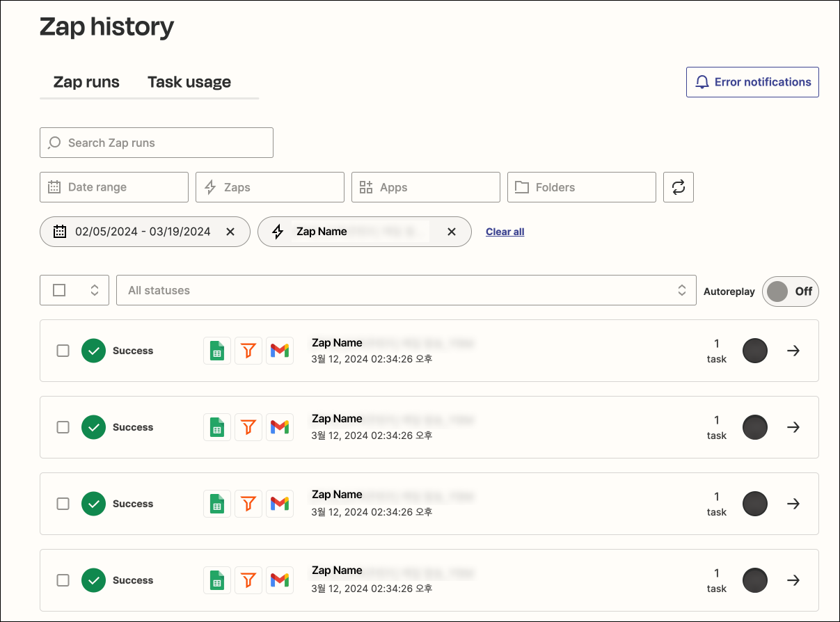Open fourth run details with the arrow
The height and width of the screenshot is (622, 840).
click(793, 580)
